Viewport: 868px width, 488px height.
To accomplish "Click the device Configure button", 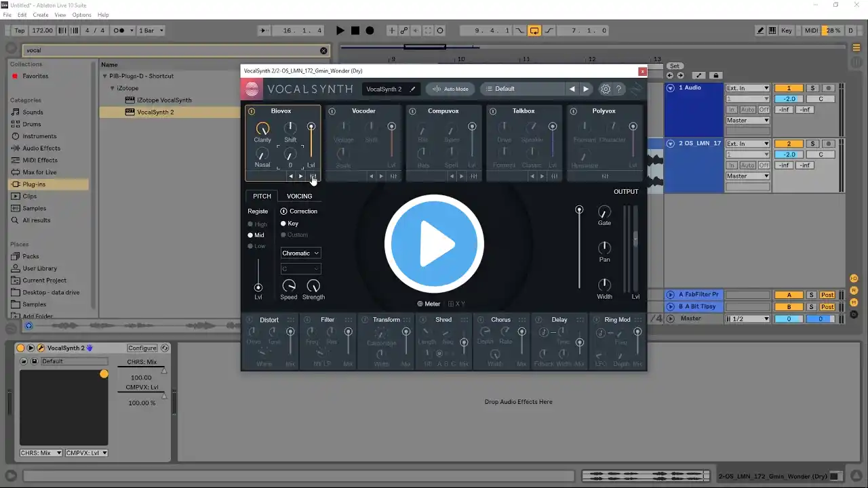I will pos(142,348).
